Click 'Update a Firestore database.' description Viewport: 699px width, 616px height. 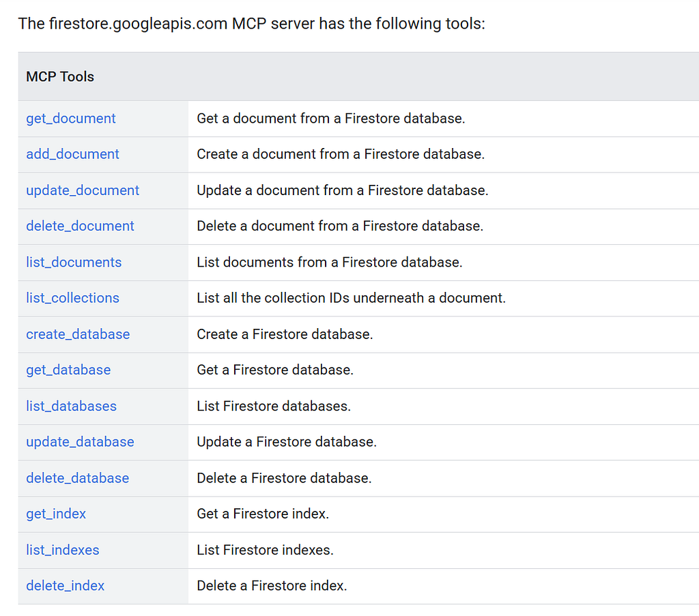pos(287,442)
